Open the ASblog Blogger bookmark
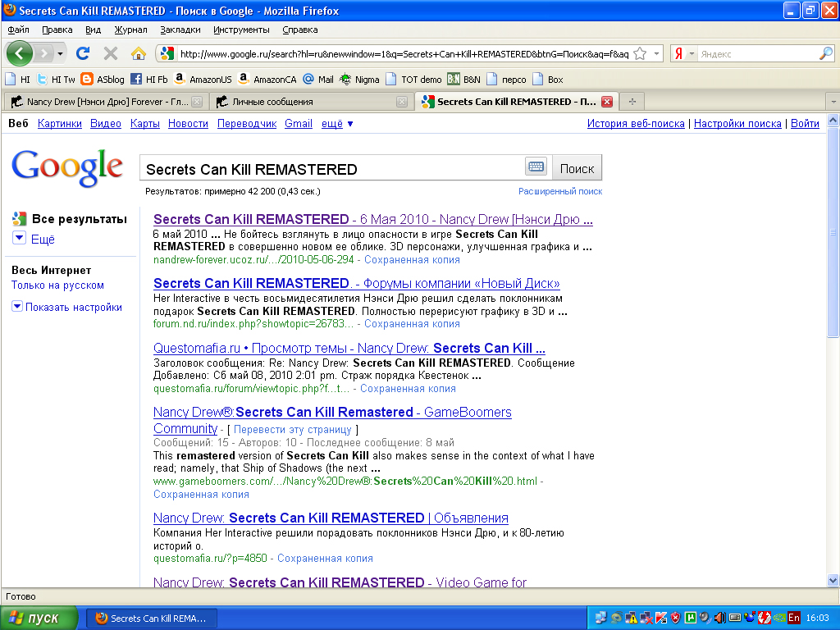The height and width of the screenshot is (630, 840). [103, 80]
